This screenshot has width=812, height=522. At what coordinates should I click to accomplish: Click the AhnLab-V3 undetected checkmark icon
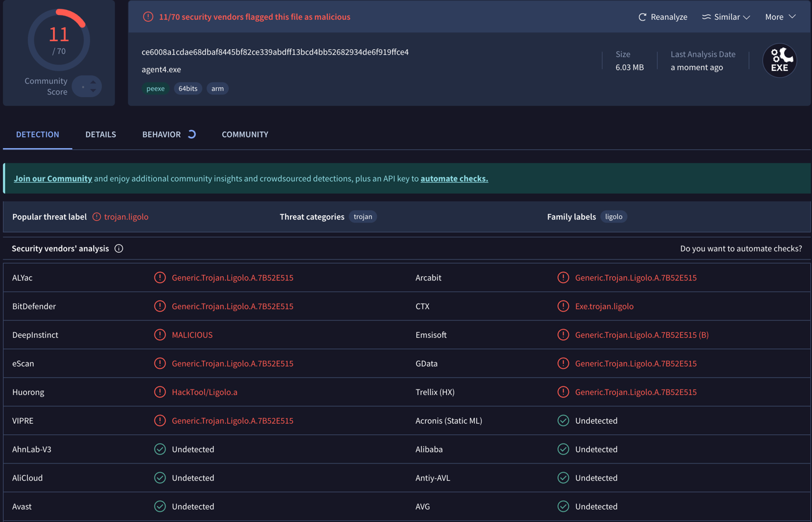(x=160, y=449)
